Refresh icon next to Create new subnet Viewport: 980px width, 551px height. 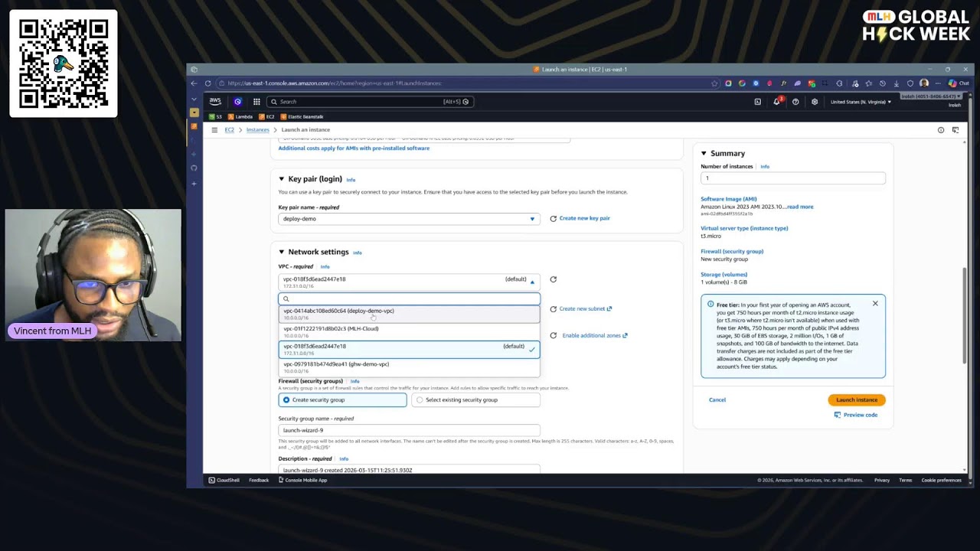(553, 309)
